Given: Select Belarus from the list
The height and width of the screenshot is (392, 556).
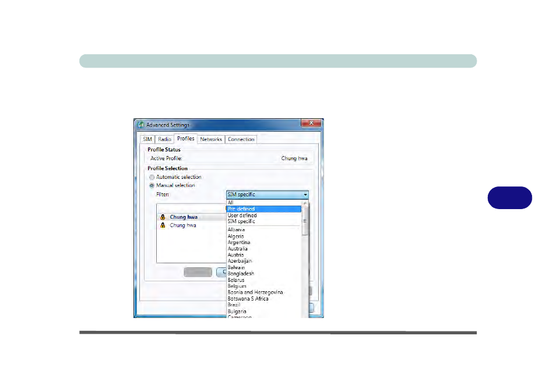Looking at the screenshot, I should coord(264,280).
